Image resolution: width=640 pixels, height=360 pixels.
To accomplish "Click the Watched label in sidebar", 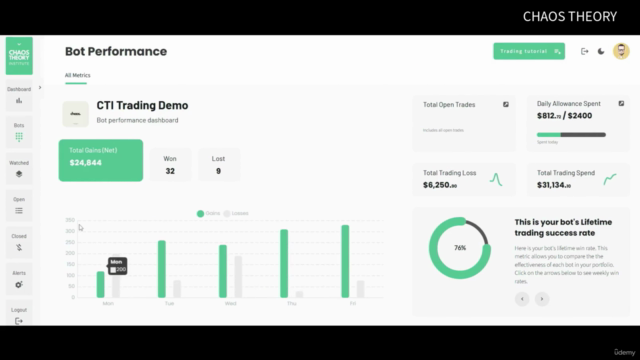I will point(19,163).
